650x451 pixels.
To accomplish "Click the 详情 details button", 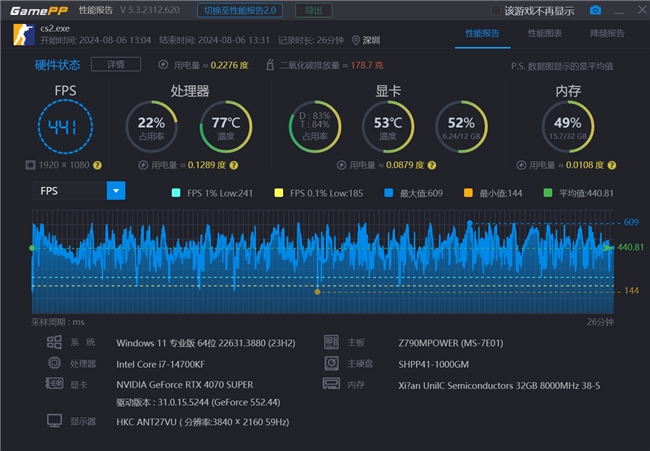I will coord(116,64).
